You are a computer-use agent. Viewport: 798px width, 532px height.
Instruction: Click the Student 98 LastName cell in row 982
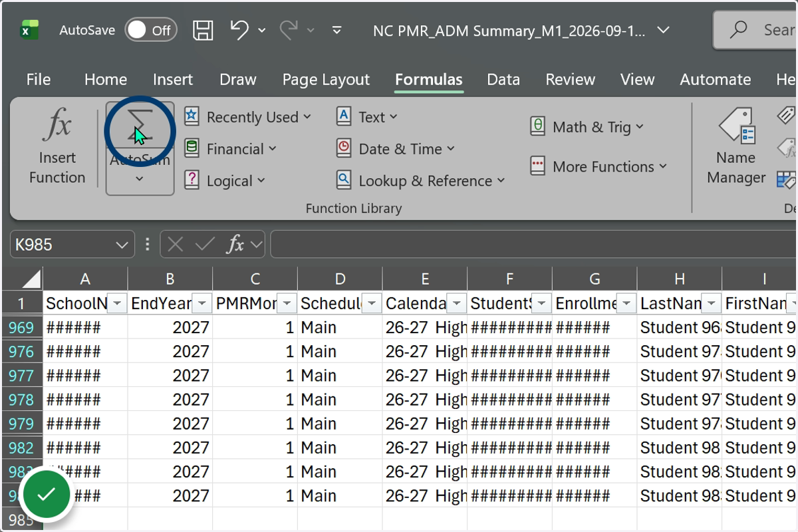[x=679, y=448]
